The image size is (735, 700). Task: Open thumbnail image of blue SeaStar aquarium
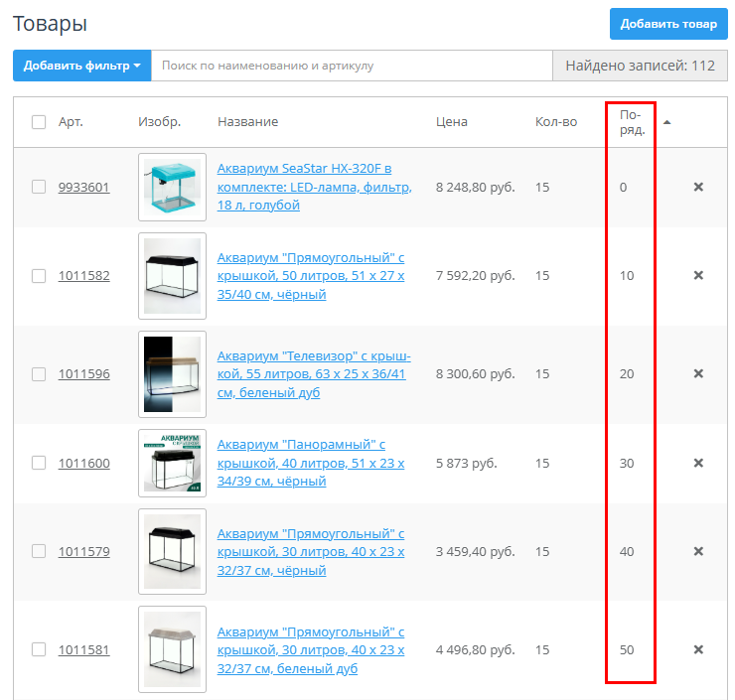(x=172, y=187)
